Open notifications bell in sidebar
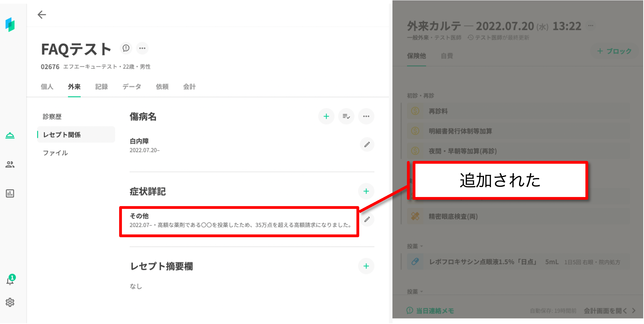 (x=10, y=281)
